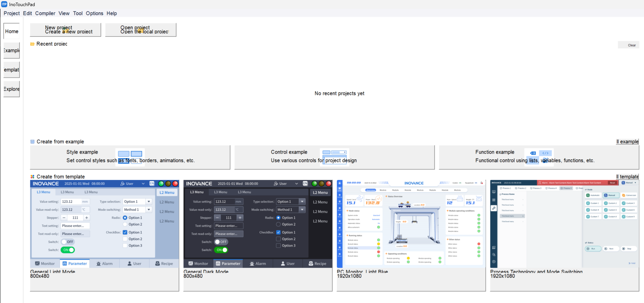
Task: Expand User dropdown in Light Mode template header
Action: pos(143,184)
